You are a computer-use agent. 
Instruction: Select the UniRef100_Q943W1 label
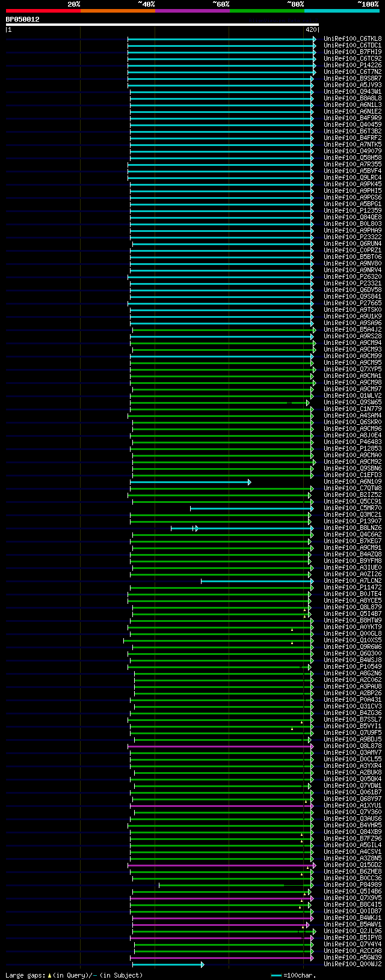point(353,91)
